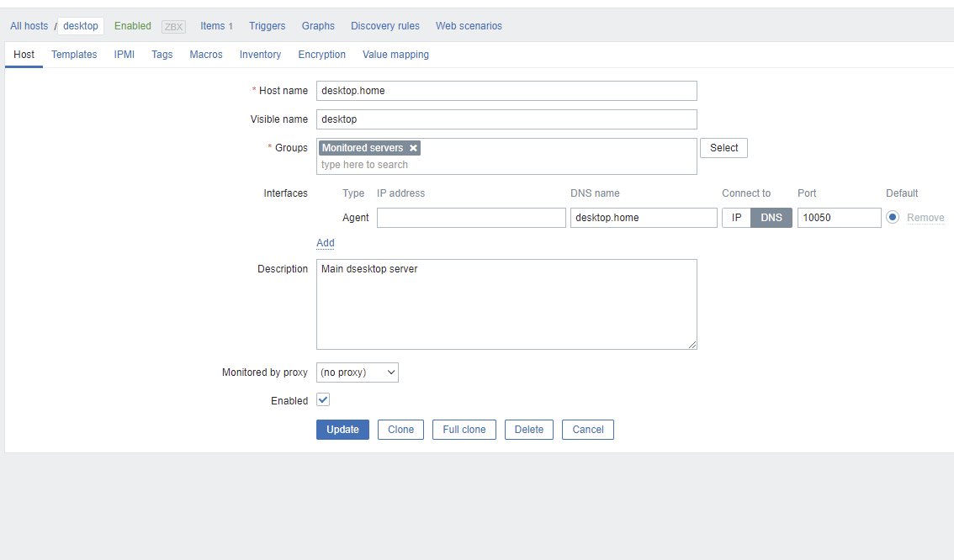The height and width of the screenshot is (560, 954).
Task: Click the Full clone button
Action: pyautogui.click(x=464, y=430)
